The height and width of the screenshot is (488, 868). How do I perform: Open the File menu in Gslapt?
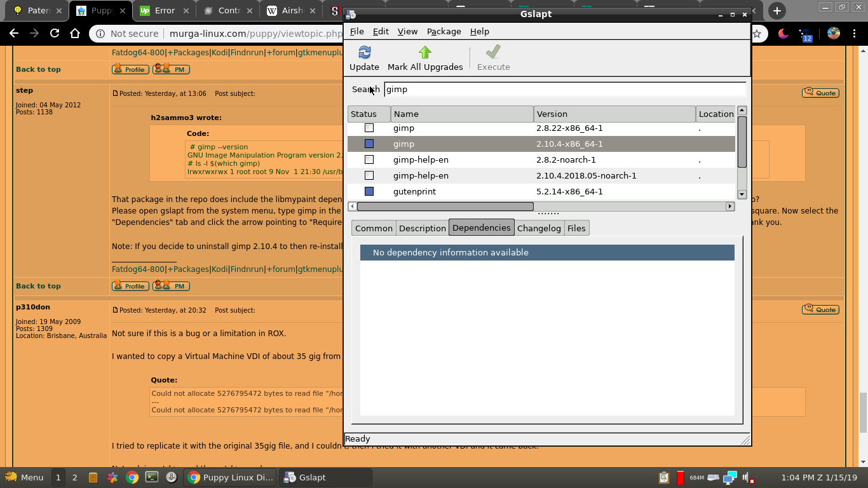pos(357,31)
